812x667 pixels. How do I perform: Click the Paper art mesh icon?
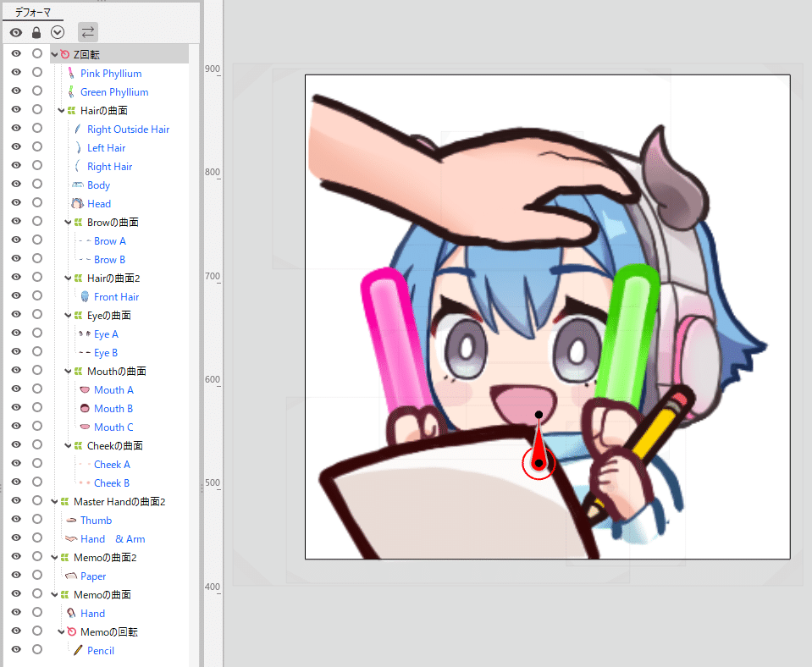[71, 576]
